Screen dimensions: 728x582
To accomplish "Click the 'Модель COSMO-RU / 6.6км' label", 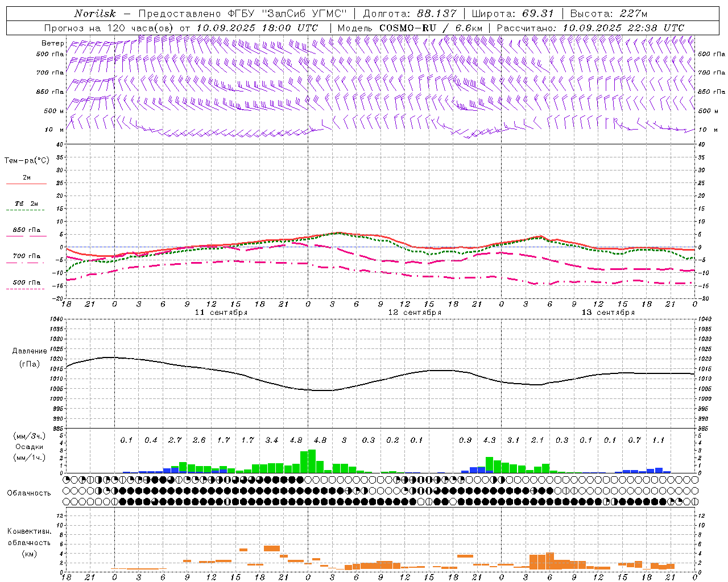I will click(409, 28).
